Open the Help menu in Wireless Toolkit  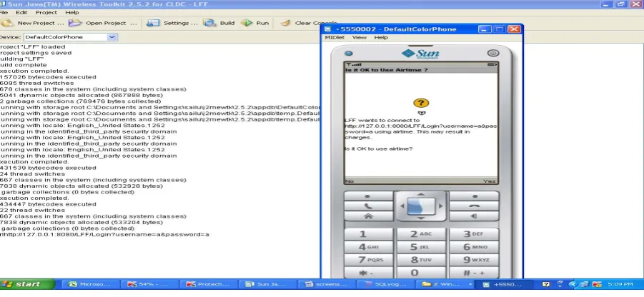click(72, 12)
